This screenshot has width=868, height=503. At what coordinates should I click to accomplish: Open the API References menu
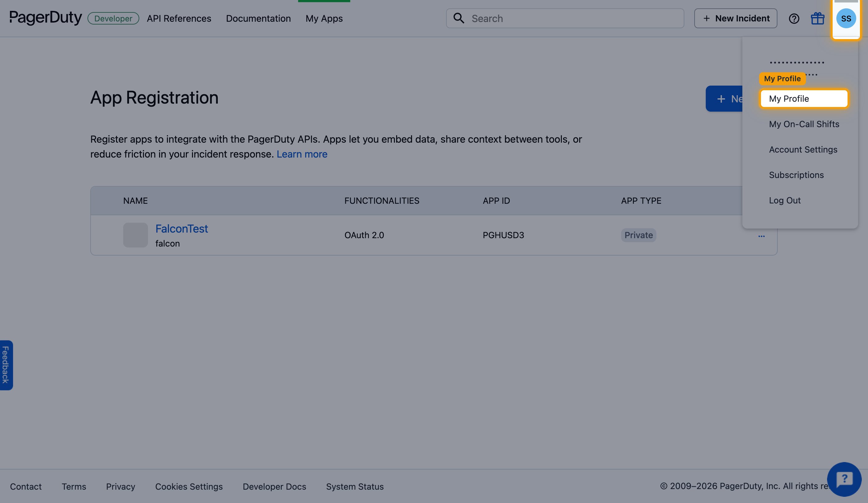click(x=179, y=19)
